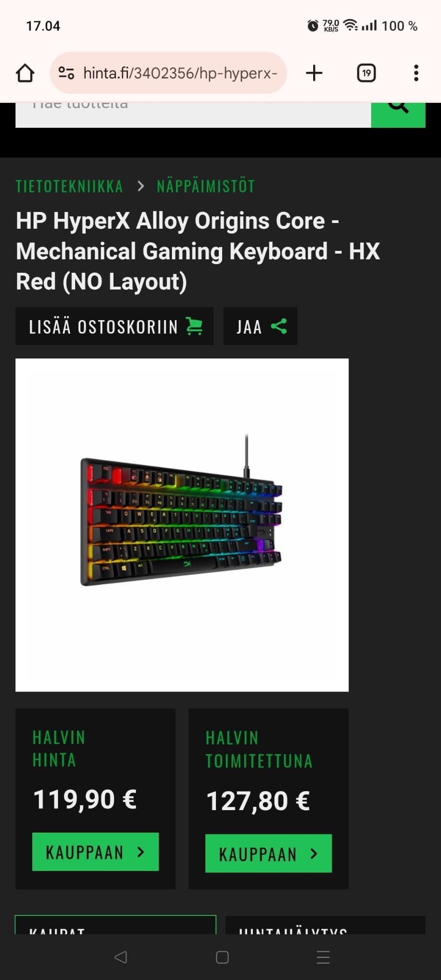Tap the browser home icon
The width and height of the screenshot is (441, 980).
pos(25,73)
